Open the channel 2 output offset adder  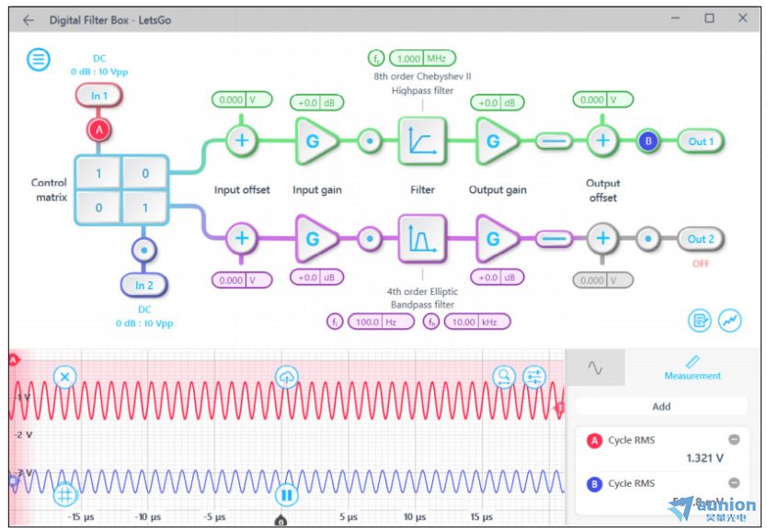point(602,238)
